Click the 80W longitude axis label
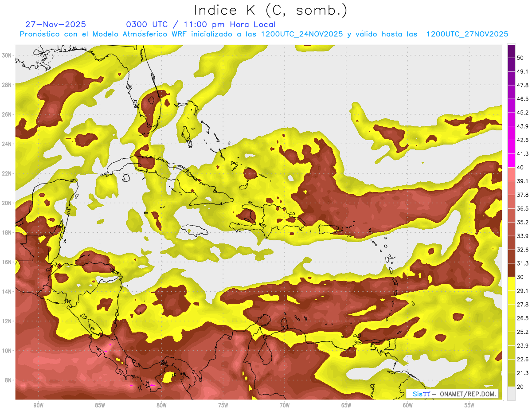Screen dimensions: 532x411 pos(161,405)
